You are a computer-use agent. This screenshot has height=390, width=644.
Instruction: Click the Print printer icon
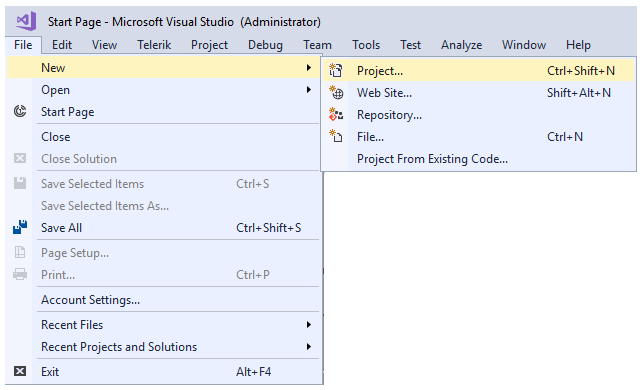tap(20, 274)
